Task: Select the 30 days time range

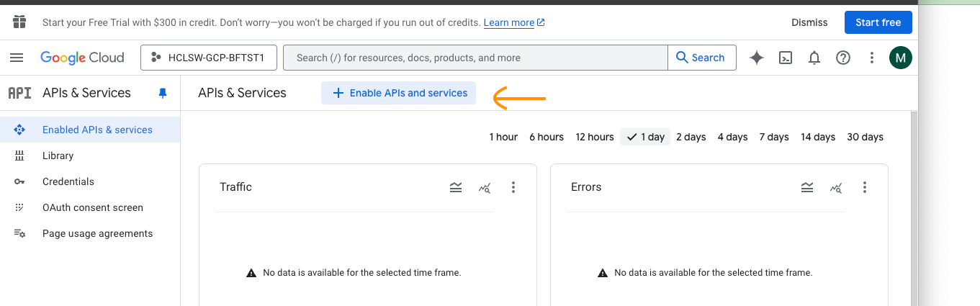Action: coord(865,137)
